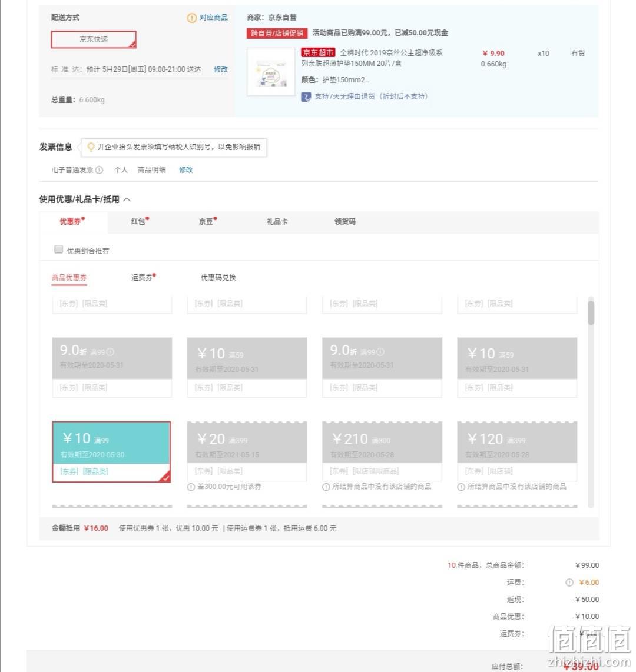
Task: Click the 有货 stock status
Action: coord(578,54)
